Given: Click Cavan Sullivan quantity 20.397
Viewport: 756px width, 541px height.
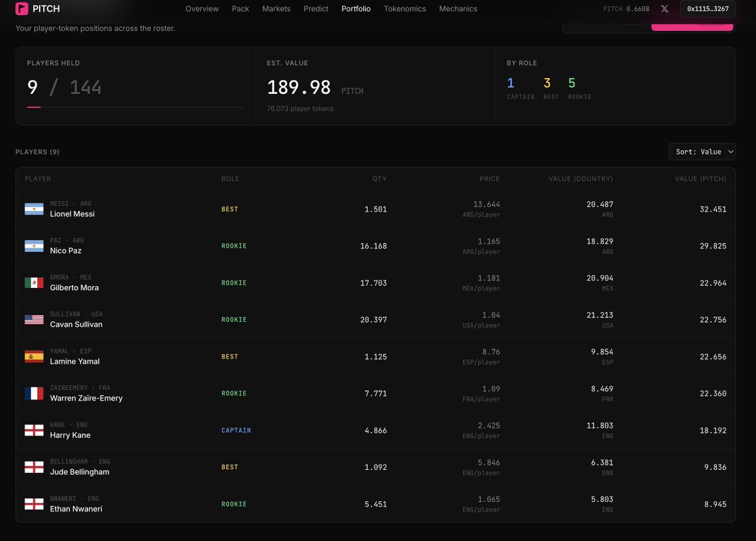Looking at the screenshot, I should click(x=374, y=320).
